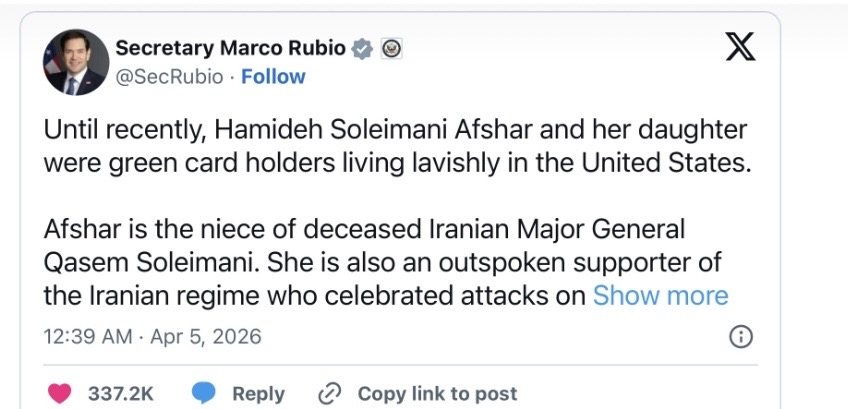This screenshot has width=848, height=409.
Task: Click the chain link icon
Action: [330, 393]
